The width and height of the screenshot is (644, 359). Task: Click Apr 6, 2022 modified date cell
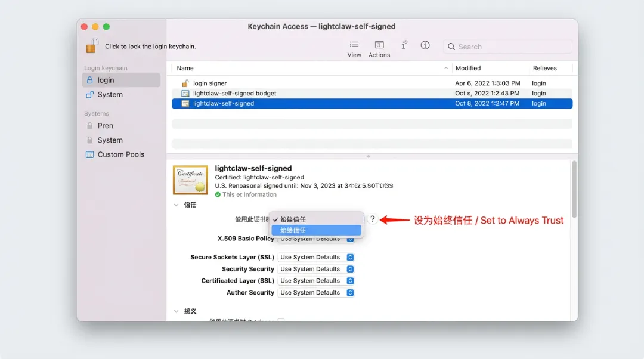pos(488,83)
